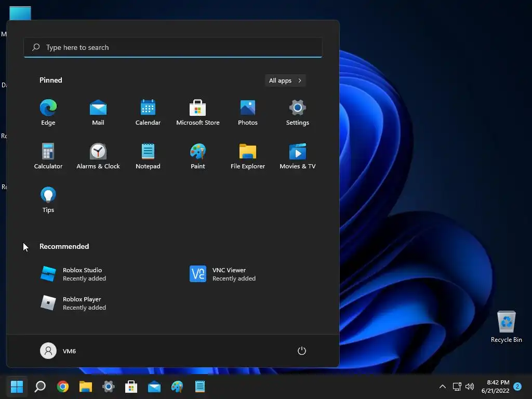This screenshot has width=532, height=399.
Task: Open Movies & TV app
Action: [298, 156]
